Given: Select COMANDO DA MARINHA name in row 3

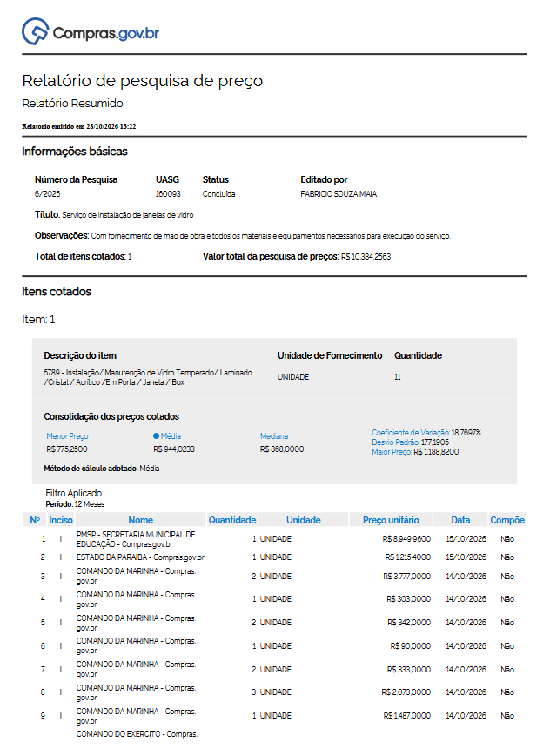Looking at the screenshot, I should click(137, 577).
